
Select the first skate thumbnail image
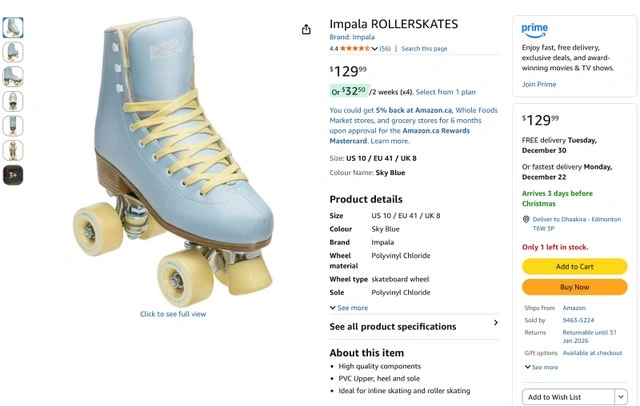(x=13, y=27)
